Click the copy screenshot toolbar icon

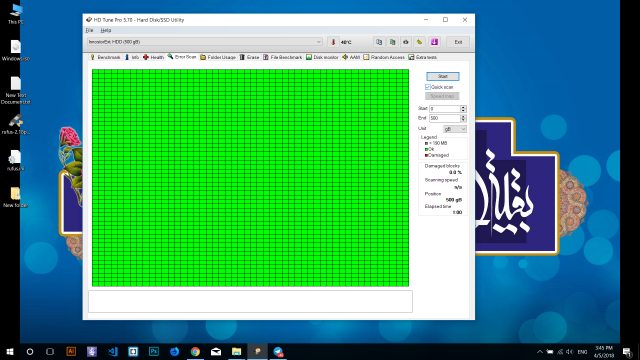[392, 42]
